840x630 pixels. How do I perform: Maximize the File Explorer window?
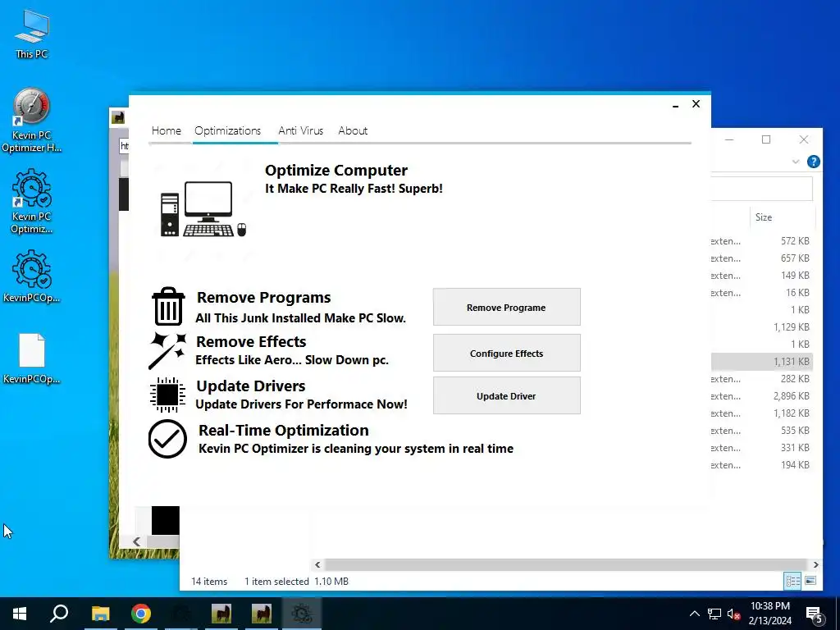766,139
